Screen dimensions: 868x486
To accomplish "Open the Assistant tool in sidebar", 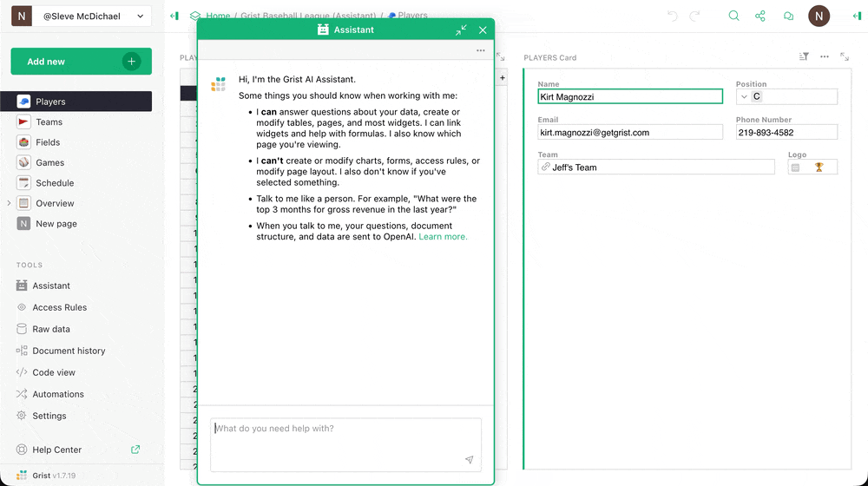I will tap(51, 286).
